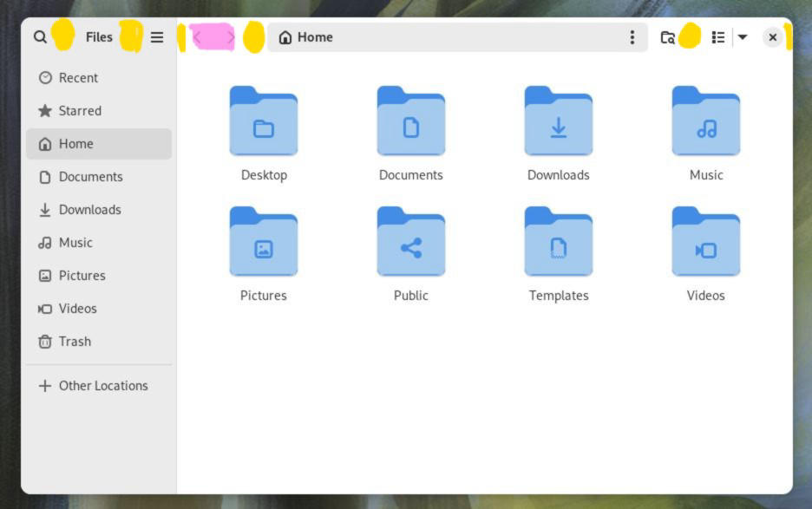Select the Desktop folder icon
Viewport: 812px width, 509px height.
pyautogui.click(x=264, y=121)
